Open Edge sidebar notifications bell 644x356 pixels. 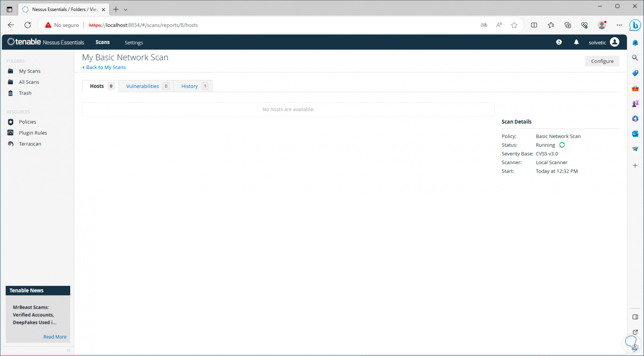click(635, 43)
